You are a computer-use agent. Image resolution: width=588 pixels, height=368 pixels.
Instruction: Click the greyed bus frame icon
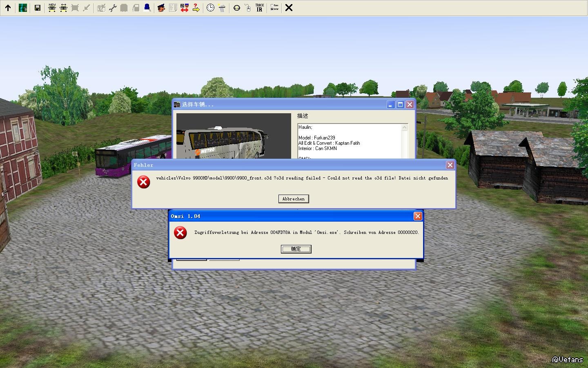(75, 8)
